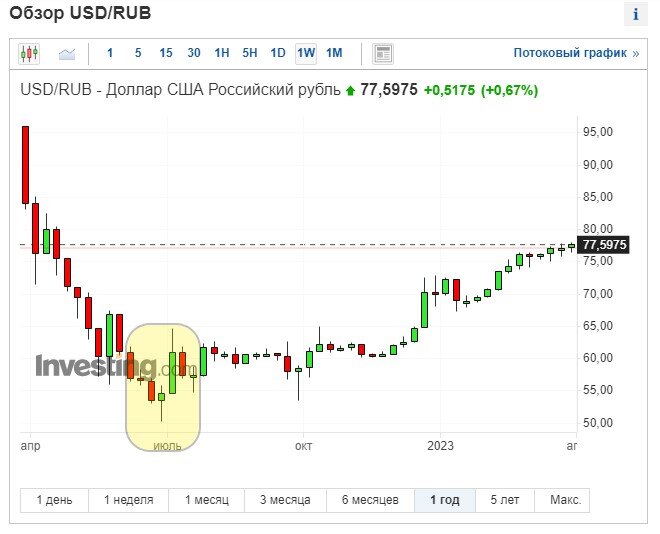Switch to candlestick chart type icon
The image size is (660, 534).
point(29,53)
